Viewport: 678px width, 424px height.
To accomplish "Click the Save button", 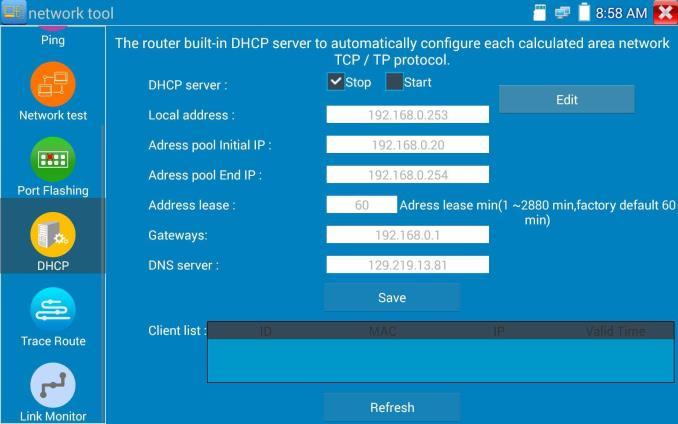I will (392, 297).
